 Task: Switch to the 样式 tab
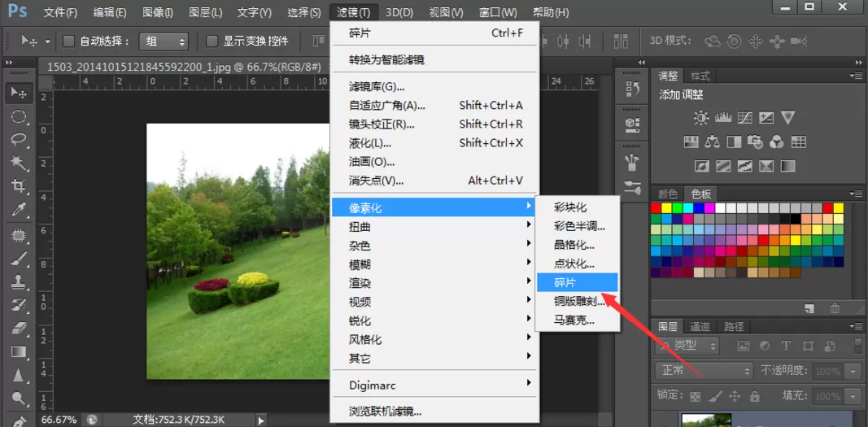[700, 76]
